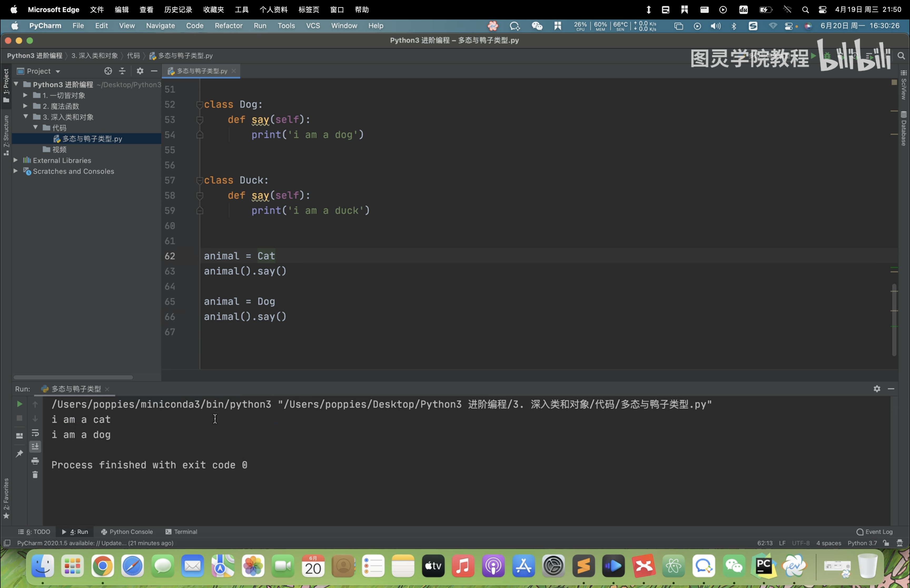910x588 pixels.
Task: Click the Project panel horizontal scrollbar
Action: point(73,377)
